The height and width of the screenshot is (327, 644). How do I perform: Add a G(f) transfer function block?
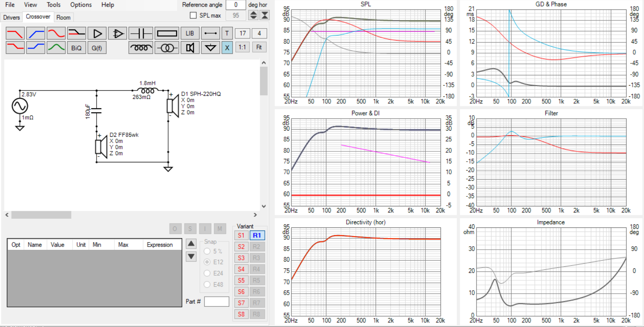click(x=97, y=47)
